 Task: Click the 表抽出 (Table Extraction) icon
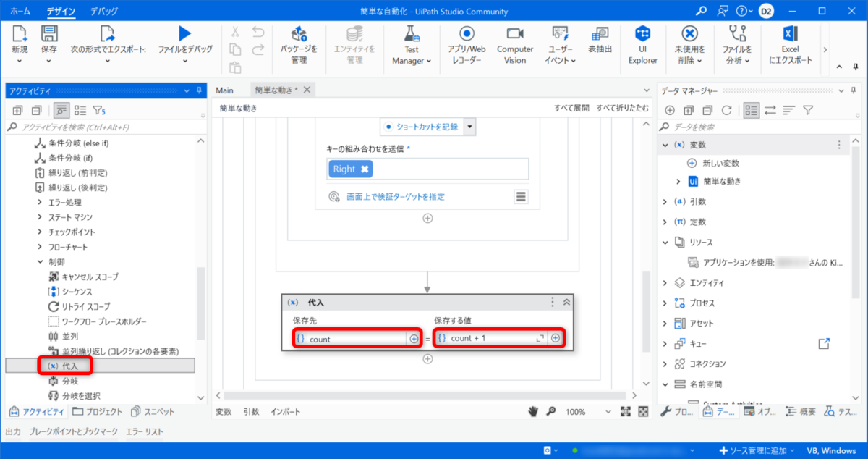(x=600, y=33)
